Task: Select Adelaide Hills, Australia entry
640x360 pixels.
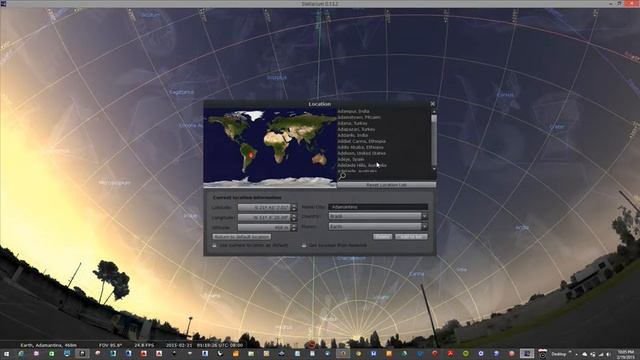Action: click(x=362, y=165)
